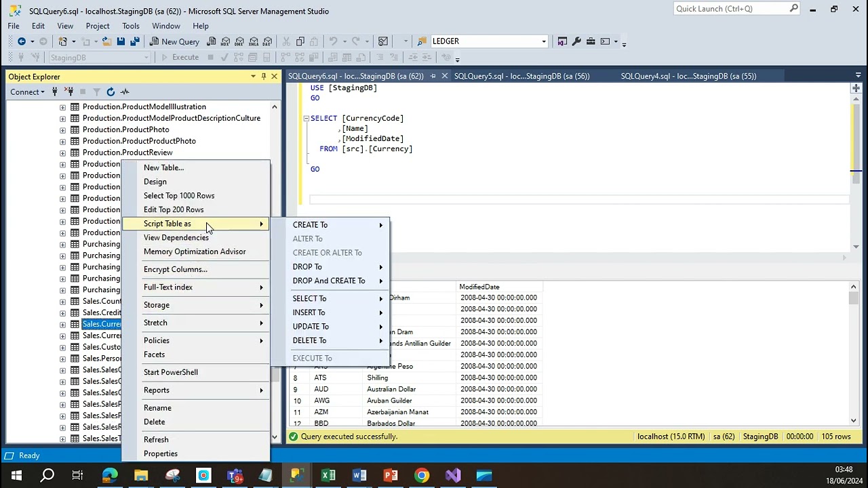Screen dimensions: 868x488
Task: Pin the Object Explorer panel
Action: 264,77
